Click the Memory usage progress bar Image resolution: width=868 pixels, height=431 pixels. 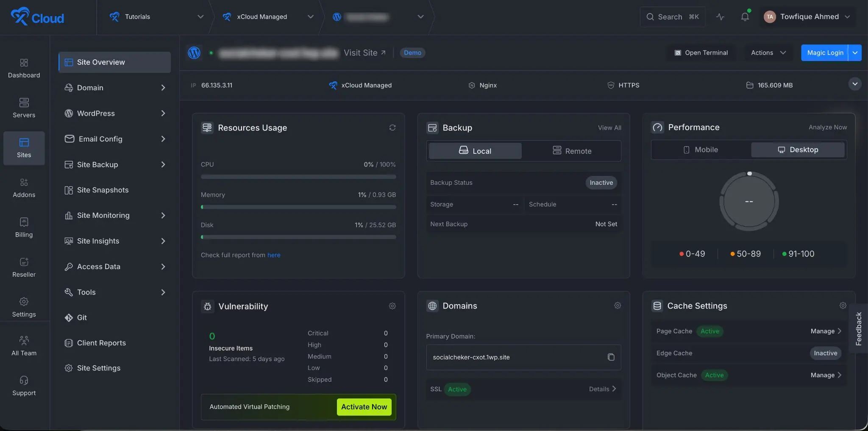pos(298,207)
